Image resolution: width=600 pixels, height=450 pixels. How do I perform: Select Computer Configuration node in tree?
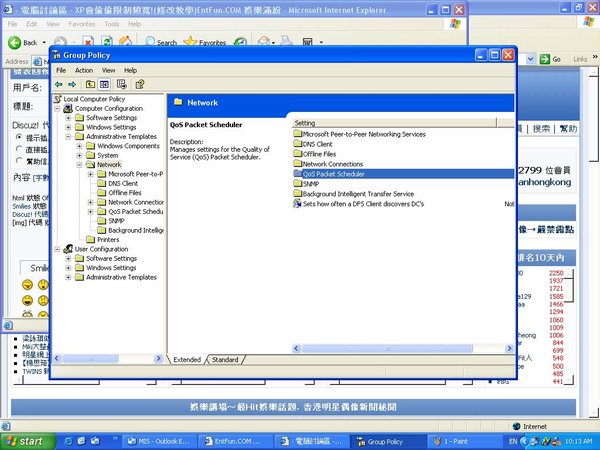[109, 109]
